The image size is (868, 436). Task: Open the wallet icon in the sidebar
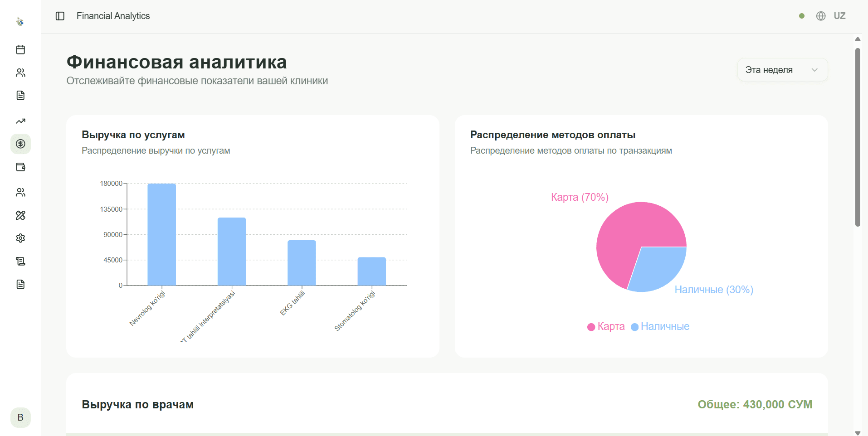coord(20,167)
